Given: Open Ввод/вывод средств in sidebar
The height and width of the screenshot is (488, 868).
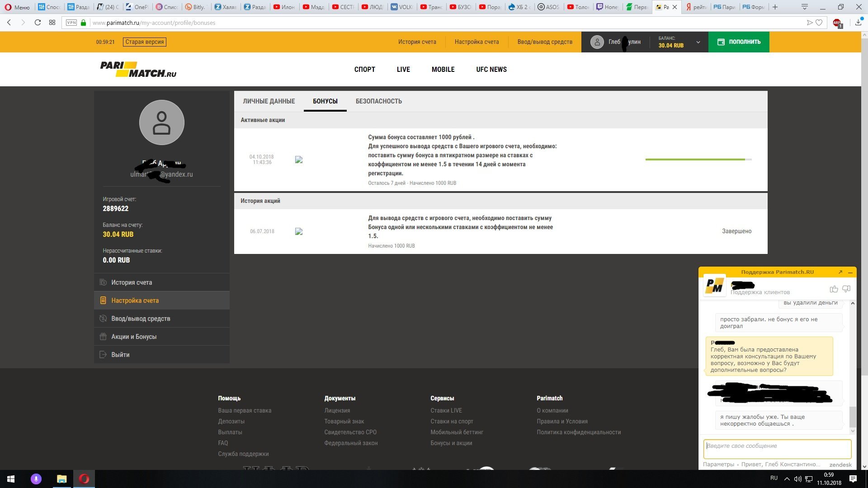Looking at the screenshot, I should point(162,319).
